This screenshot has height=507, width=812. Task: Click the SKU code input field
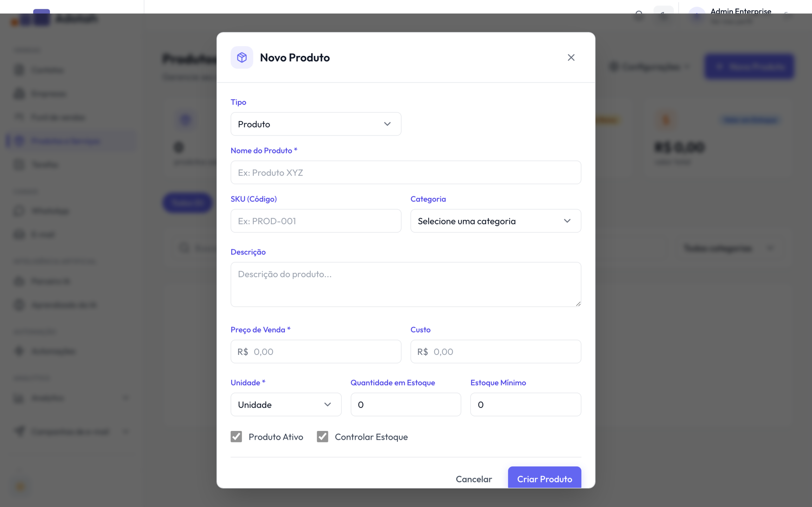(x=316, y=221)
